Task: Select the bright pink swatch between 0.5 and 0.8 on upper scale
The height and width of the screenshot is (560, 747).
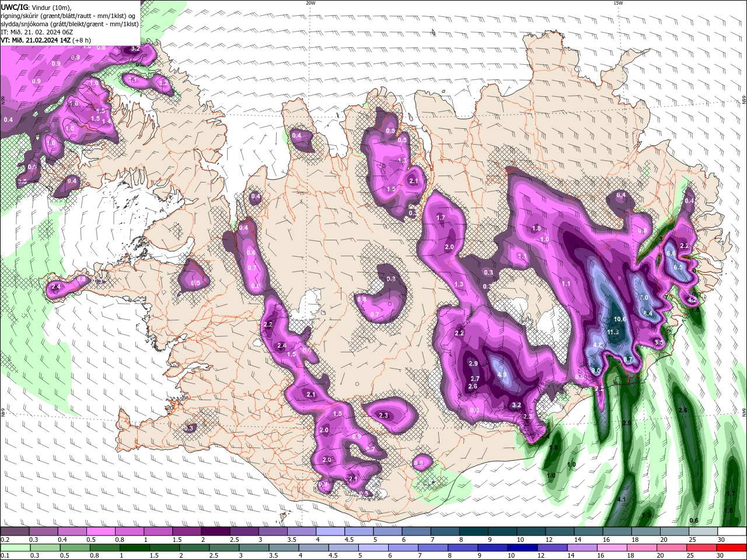Action: pyautogui.click(x=100, y=532)
